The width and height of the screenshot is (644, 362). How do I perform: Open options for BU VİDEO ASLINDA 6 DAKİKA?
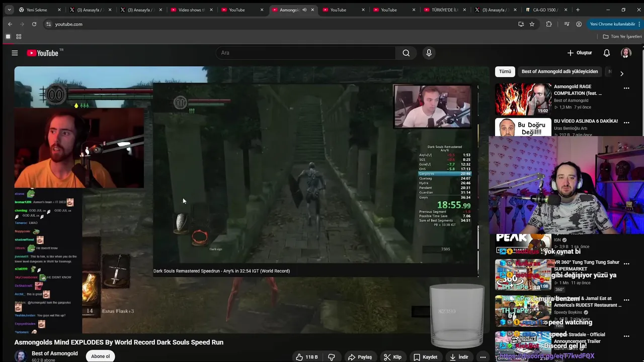click(x=626, y=122)
